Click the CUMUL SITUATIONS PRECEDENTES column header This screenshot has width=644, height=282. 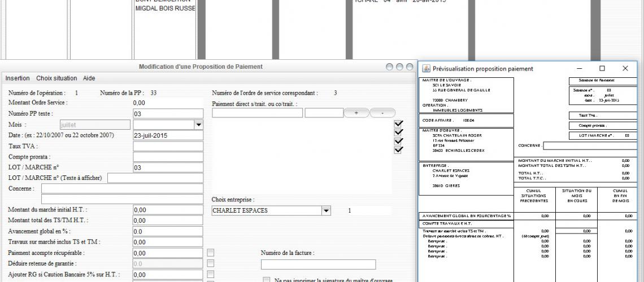533,196
